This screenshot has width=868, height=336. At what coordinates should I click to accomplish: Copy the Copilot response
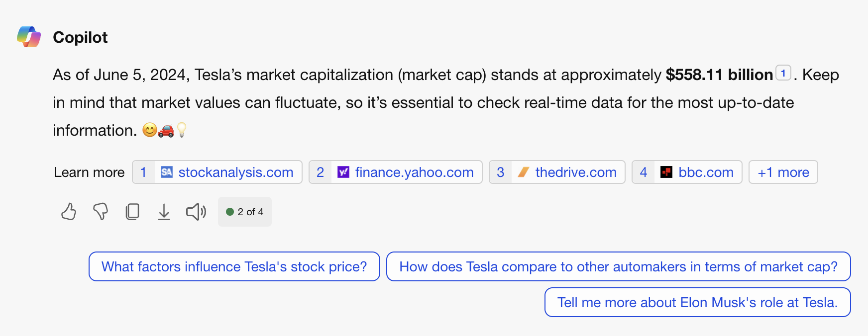pos(132,212)
